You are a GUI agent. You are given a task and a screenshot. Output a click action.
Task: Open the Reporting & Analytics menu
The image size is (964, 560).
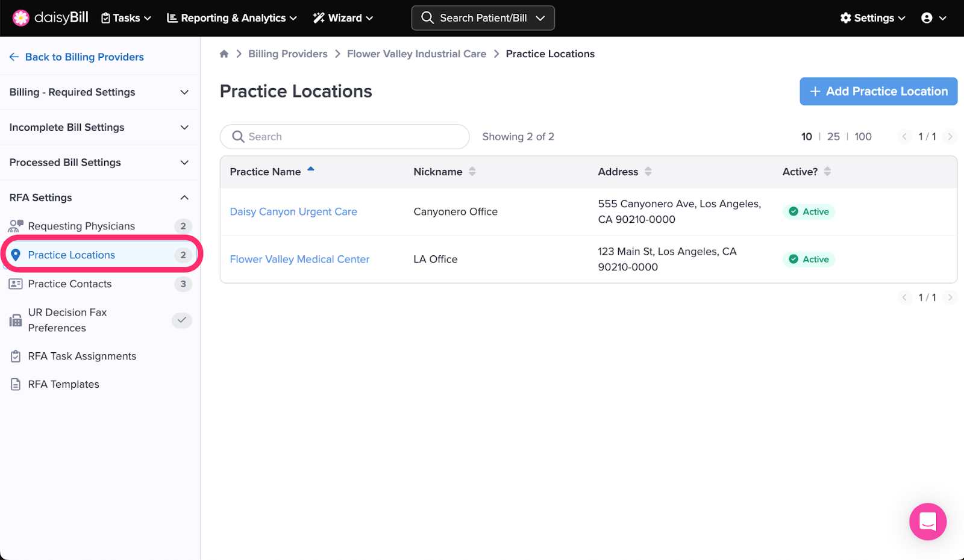(232, 18)
